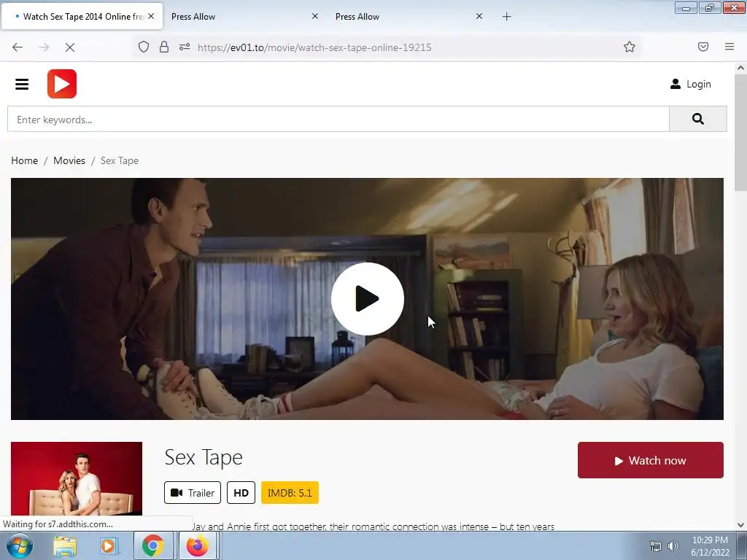The image size is (747, 560).
Task: Select the Sex Tape breadcrumb text
Action: click(x=120, y=160)
